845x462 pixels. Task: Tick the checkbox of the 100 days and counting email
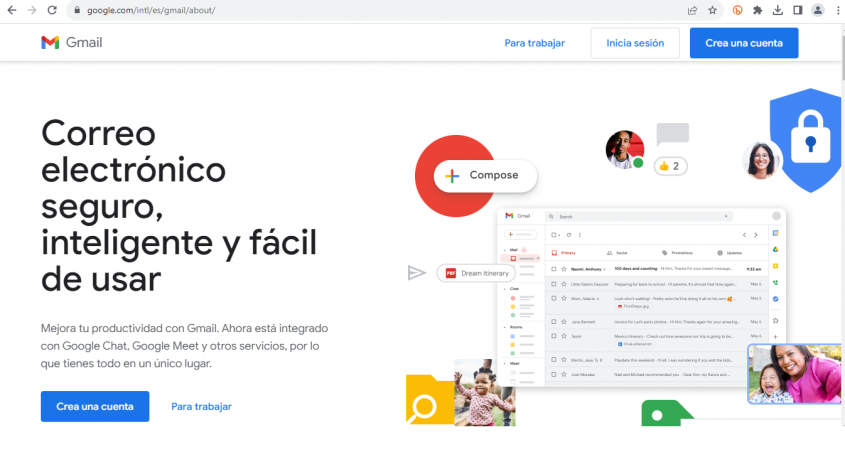[553, 268]
